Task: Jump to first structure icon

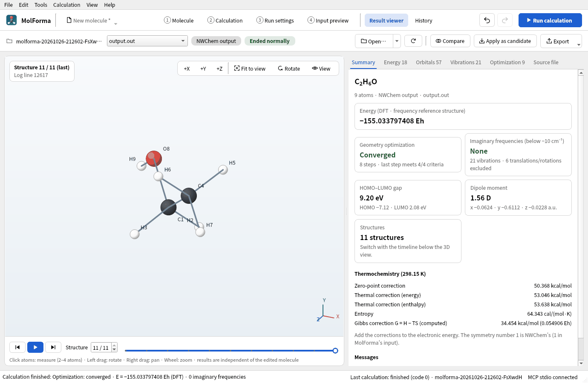Action: pos(17,347)
